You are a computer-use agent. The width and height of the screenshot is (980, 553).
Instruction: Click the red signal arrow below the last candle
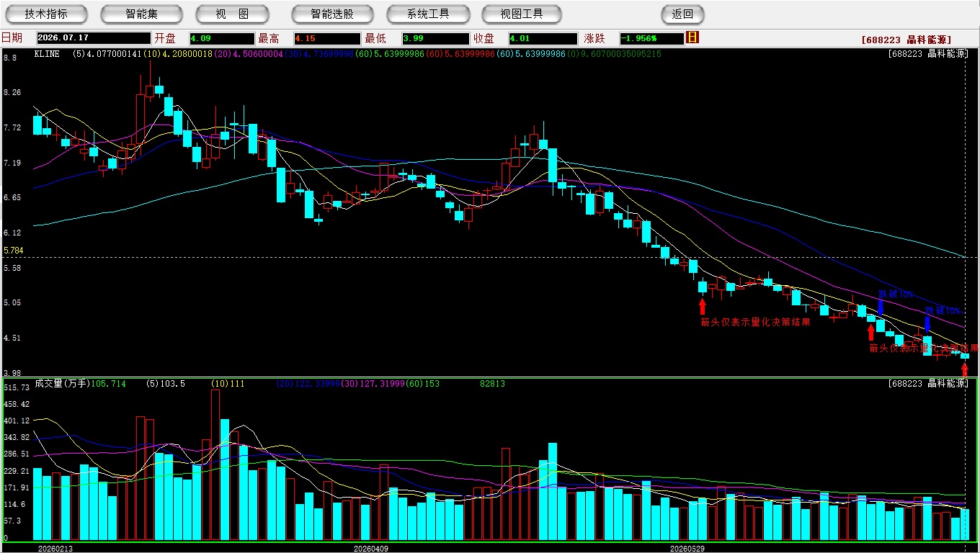(965, 369)
